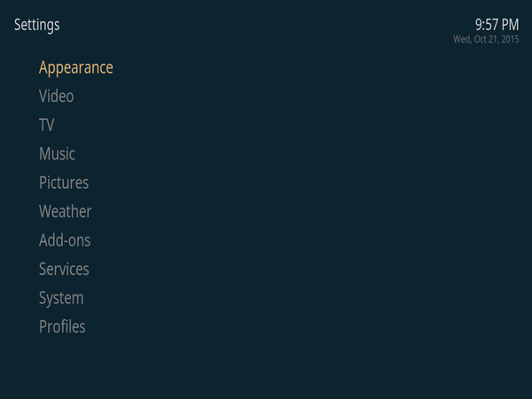This screenshot has width=532, height=399.
Task: Open the Pictures settings category
Action: tap(64, 183)
